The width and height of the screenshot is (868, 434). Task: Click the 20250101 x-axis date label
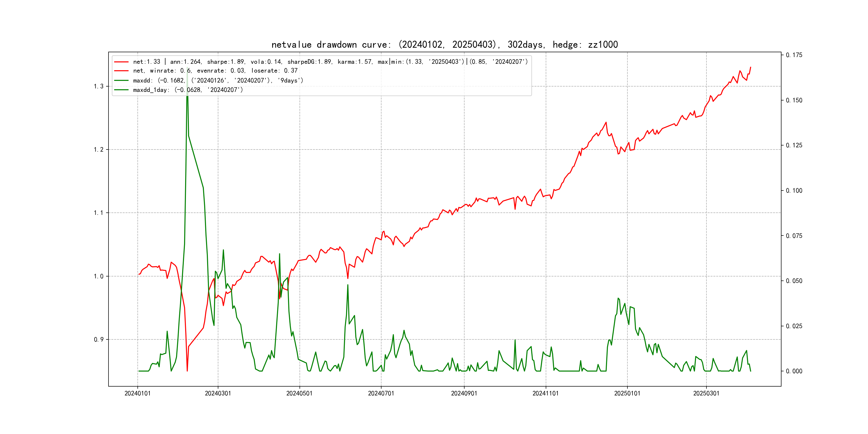(x=627, y=394)
